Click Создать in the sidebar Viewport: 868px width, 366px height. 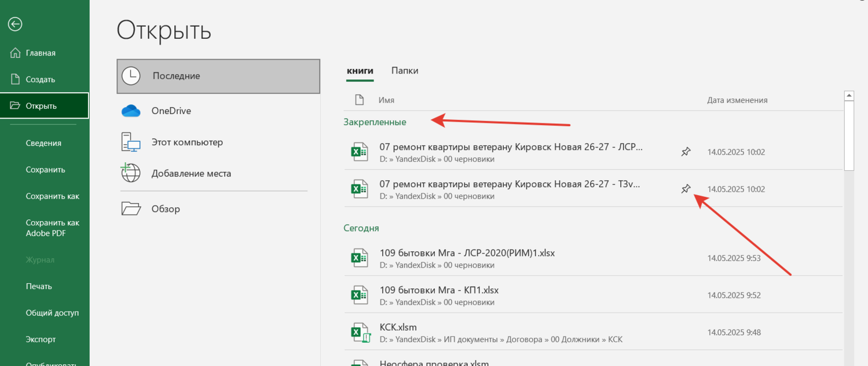[40, 79]
